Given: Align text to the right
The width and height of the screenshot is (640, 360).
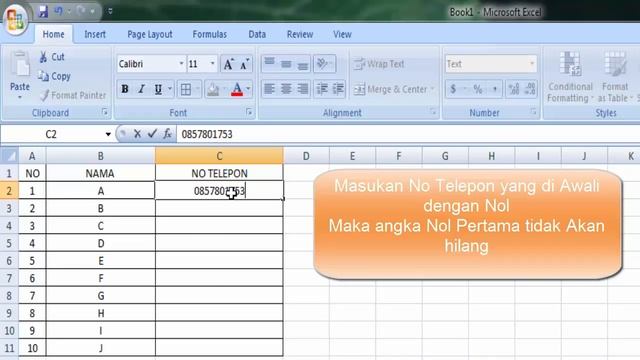Looking at the screenshot, I should [x=302, y=89].
